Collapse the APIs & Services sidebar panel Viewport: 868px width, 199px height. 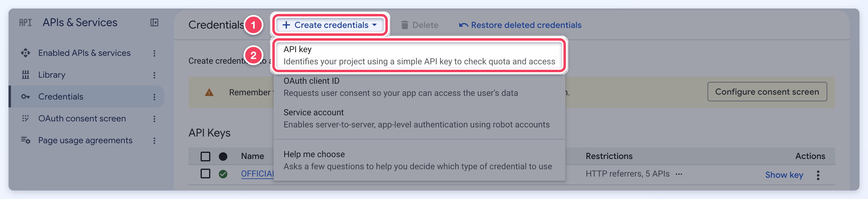click(154, 22)
